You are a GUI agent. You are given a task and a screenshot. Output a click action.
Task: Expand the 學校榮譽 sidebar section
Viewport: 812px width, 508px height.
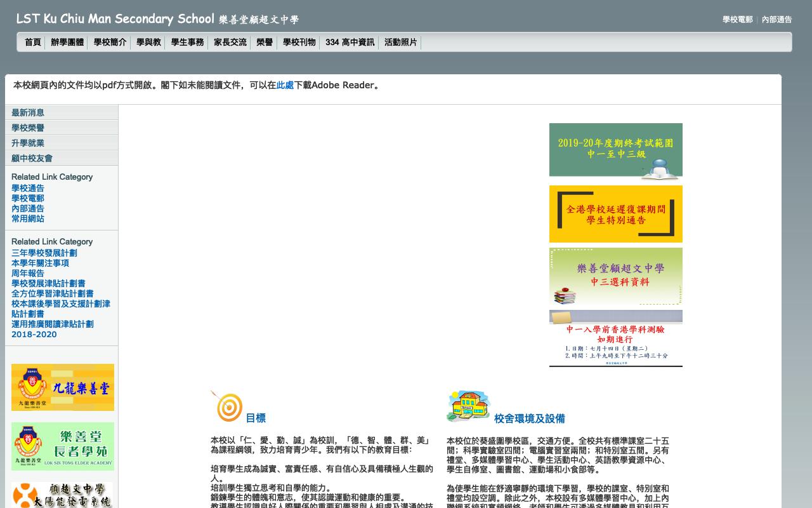point(28,128)
